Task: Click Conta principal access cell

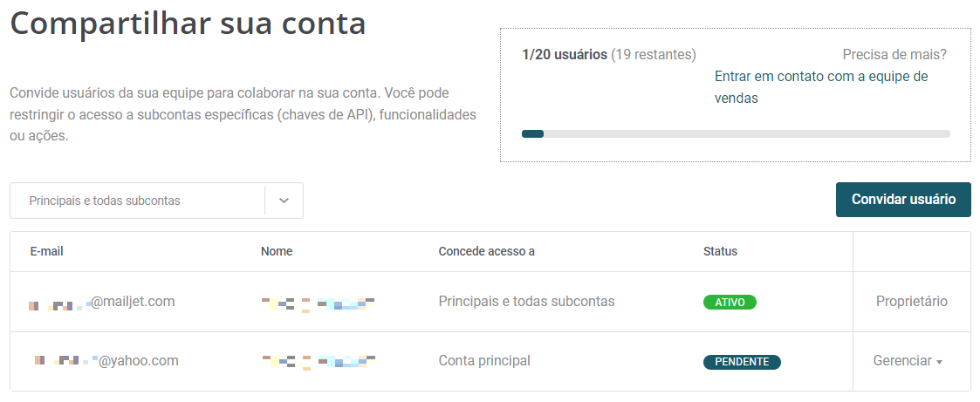Action: [x=484, y=361]
